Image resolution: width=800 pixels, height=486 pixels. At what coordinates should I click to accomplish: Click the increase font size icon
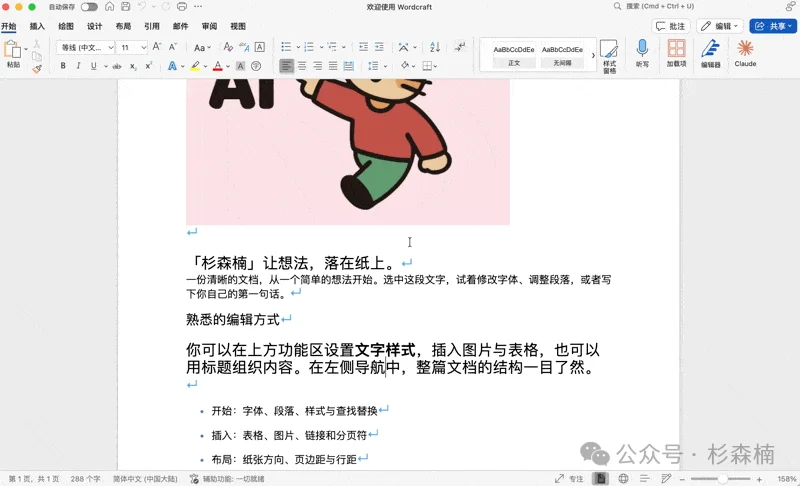(x=157, y=47)
